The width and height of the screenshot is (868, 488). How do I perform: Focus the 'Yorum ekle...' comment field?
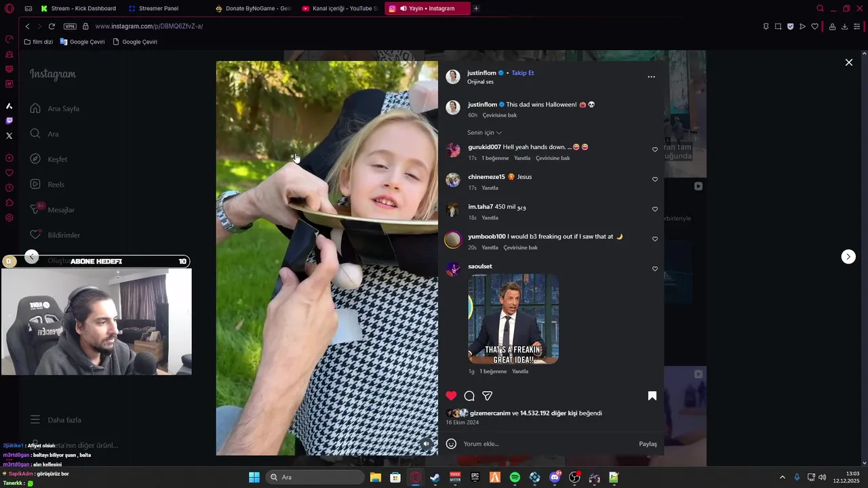(x=548, y=444)
